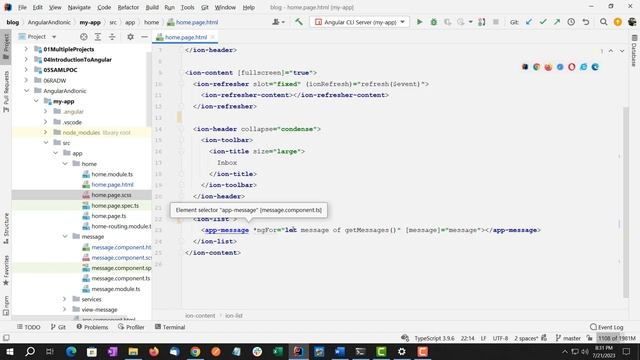Image resolution: width=640 pixels, height=360 pixels.
Task: Launch Chrome from the taskbar
Action: (196, 351)
